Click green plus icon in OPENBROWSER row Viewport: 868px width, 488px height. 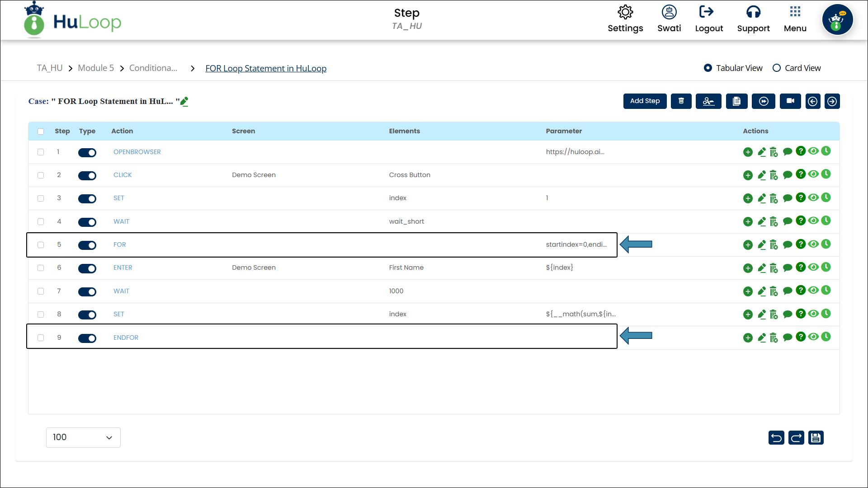(748, 152)
